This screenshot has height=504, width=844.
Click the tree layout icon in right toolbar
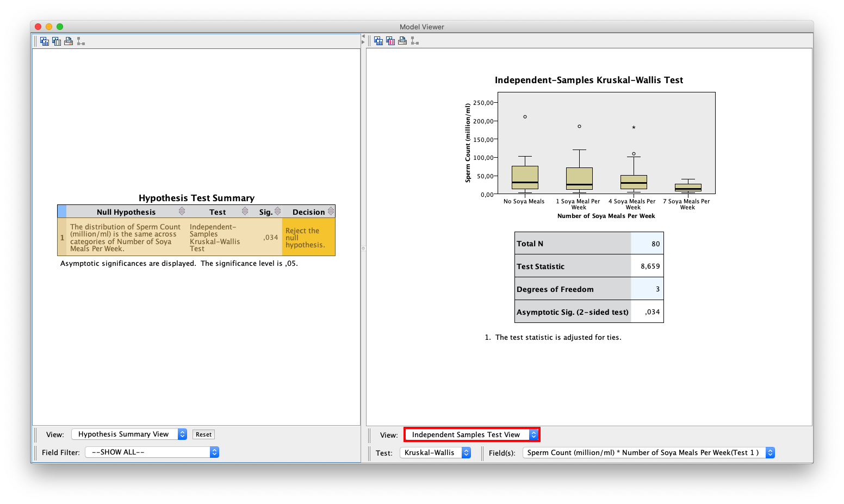click(x=414, y=41)
